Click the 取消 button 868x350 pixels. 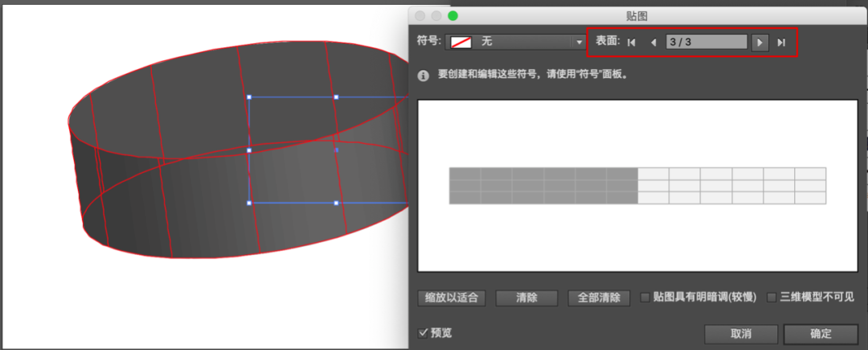tap(741, 333)
